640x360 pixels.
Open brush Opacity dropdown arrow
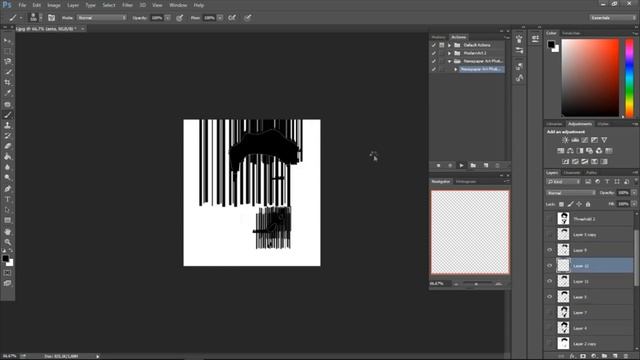pyautogui.click(x=168, y=18)
